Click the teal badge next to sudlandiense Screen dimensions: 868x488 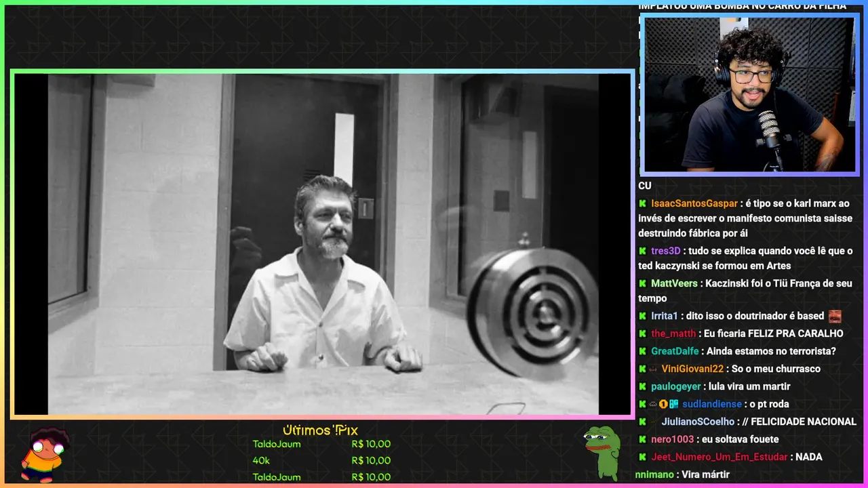click(x=673, y=404)
